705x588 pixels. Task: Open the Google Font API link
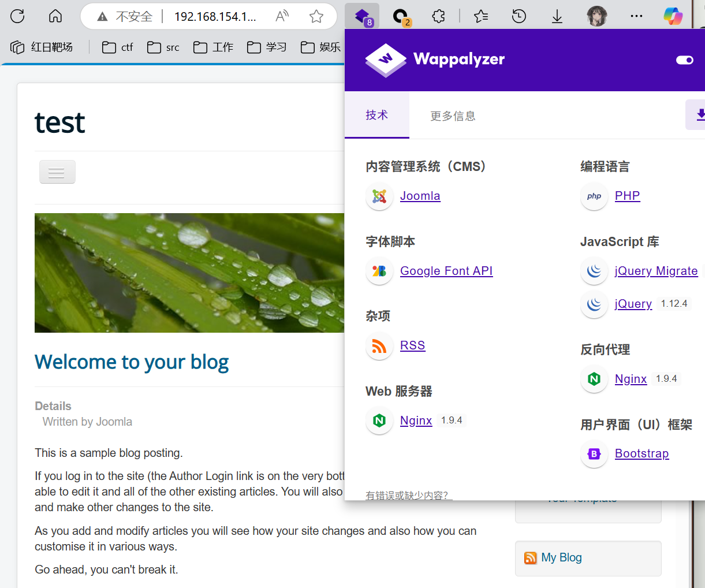click(x=446, y=271)
